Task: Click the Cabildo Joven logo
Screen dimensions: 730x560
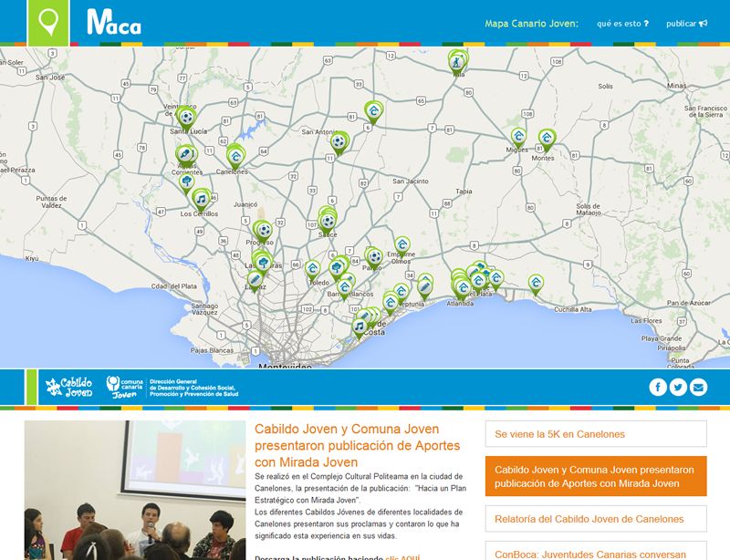Action: [69, 388]
